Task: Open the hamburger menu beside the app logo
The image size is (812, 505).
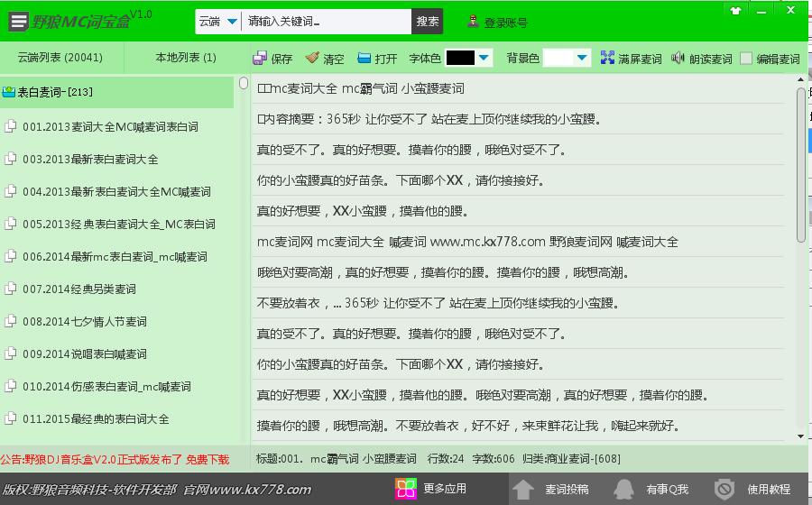Action: pos(17,22)
